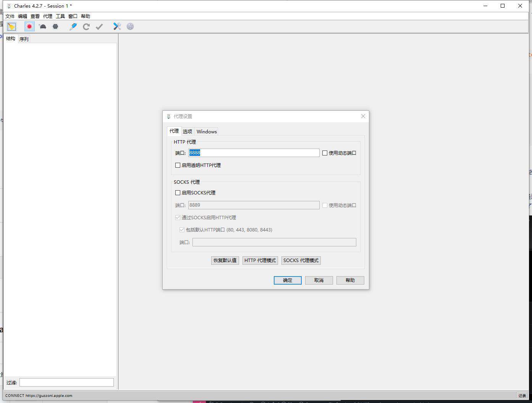Click the 记录 button in status bar
532x403 pixels.
tap(522, 395)
